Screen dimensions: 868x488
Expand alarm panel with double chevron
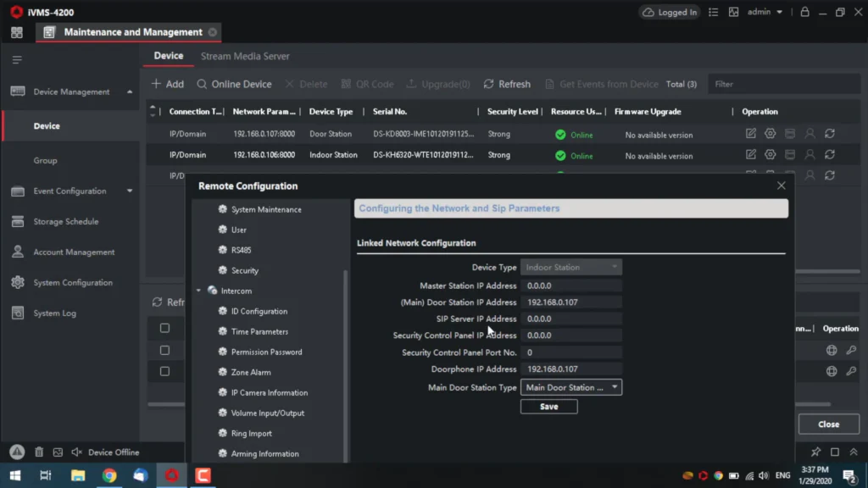point(854,452)
